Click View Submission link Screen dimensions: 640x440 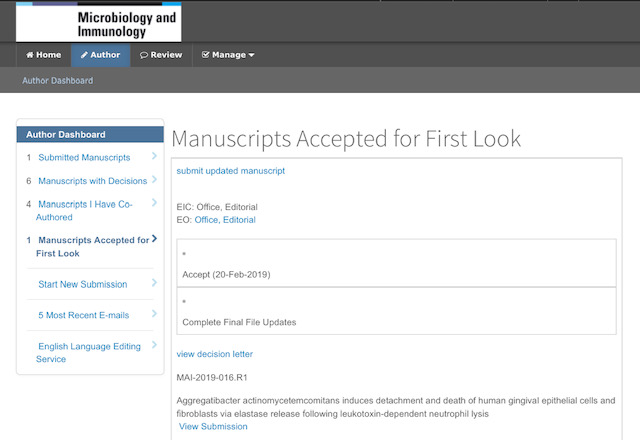pos(213,427)
